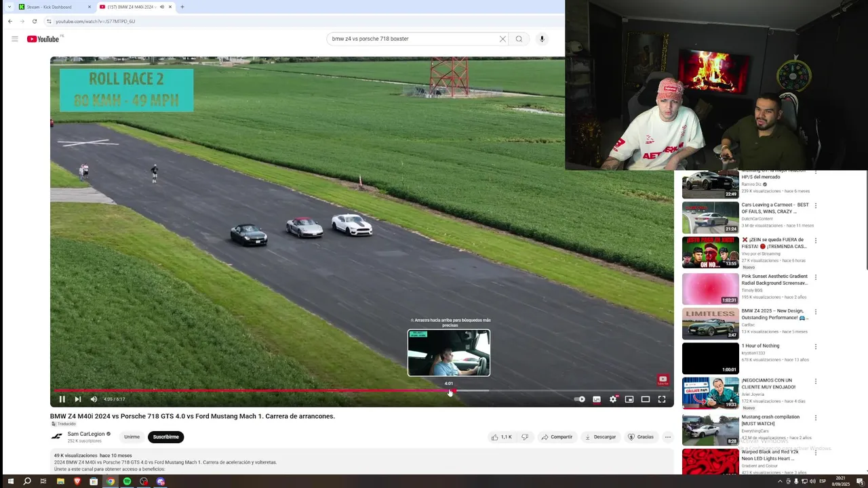Viewport: 868px width, 488px height.
Task: Open Cars Leaving a Carmeet thumbnail
Action: coord(710,218)
